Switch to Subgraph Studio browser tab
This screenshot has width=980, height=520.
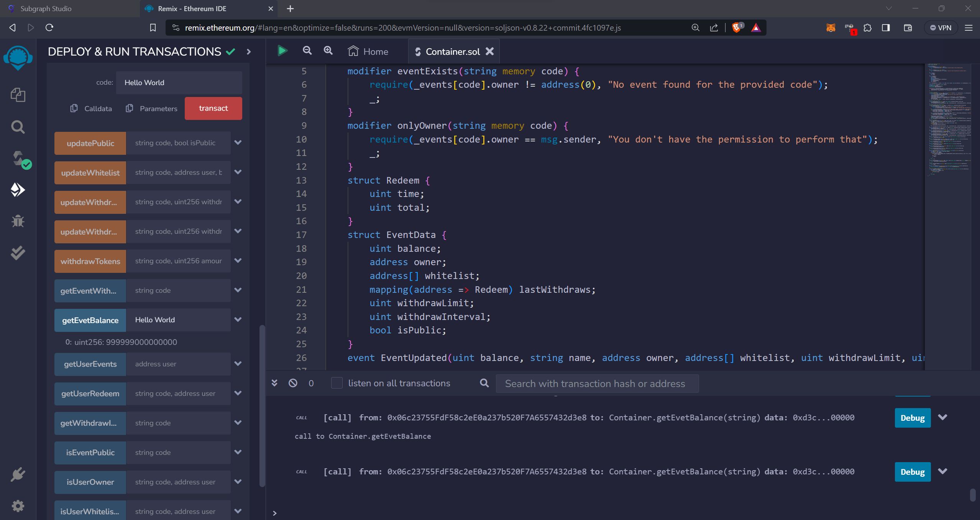(x=70, y=8)
